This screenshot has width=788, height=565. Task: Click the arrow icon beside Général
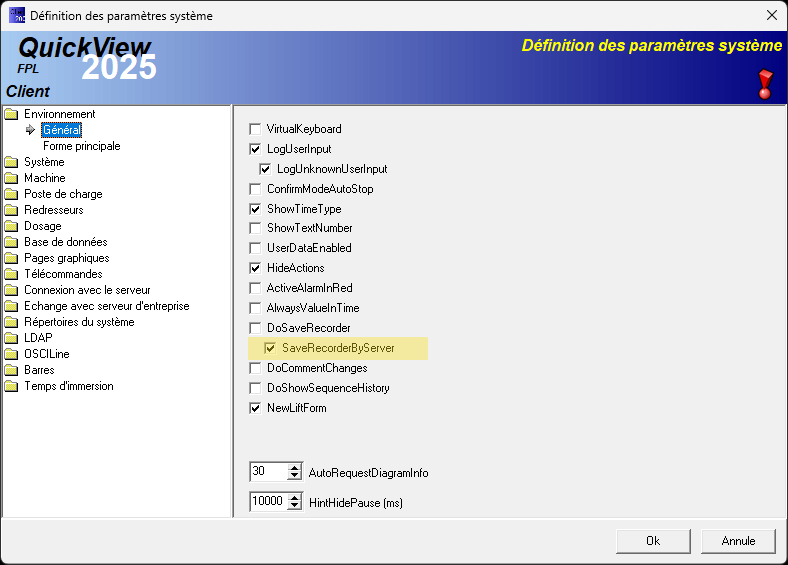[30, 130]
